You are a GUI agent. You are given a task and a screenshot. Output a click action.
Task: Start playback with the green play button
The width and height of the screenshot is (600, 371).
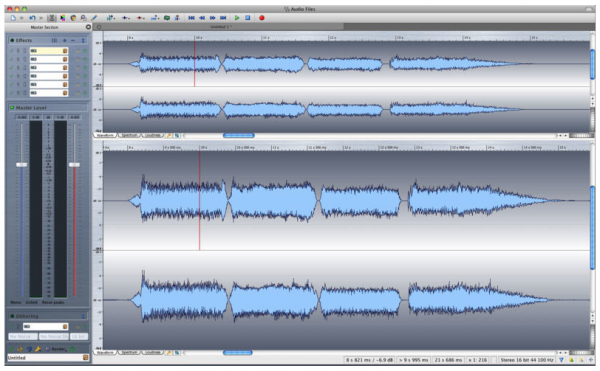[237, 18]
